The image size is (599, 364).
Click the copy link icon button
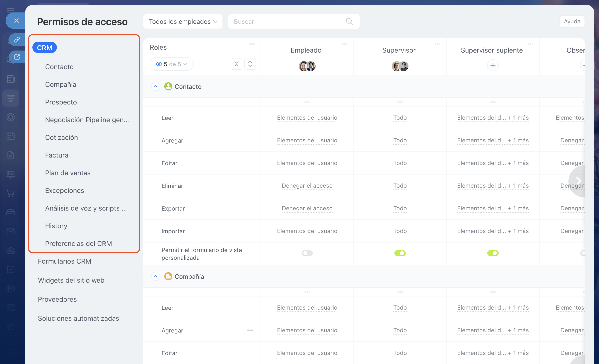point(17,40)
